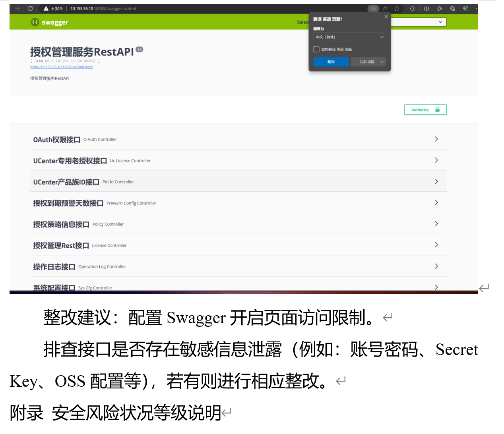Open the arrow next to 以后再说
Image resolution: width=504 pixels, height=434 pixels.
pyautogui.click(x=382, y=62)
